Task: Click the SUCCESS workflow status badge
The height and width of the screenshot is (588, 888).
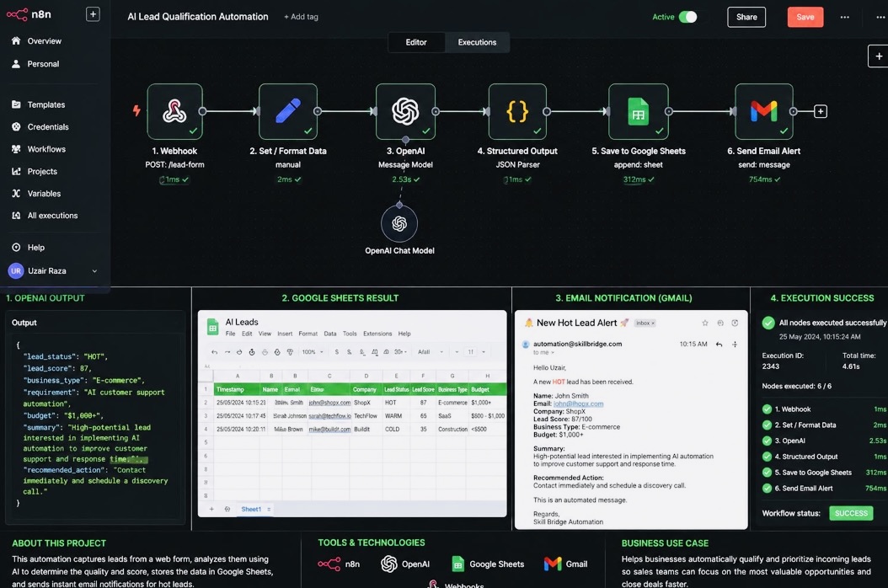Action: 851,513
